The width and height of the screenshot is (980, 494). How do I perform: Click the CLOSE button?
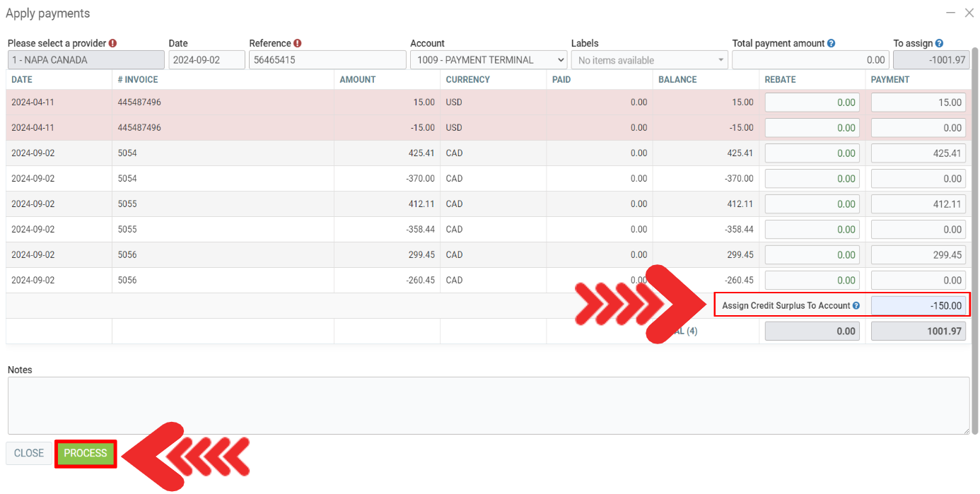pyautogui.click(x=29, y=453)
